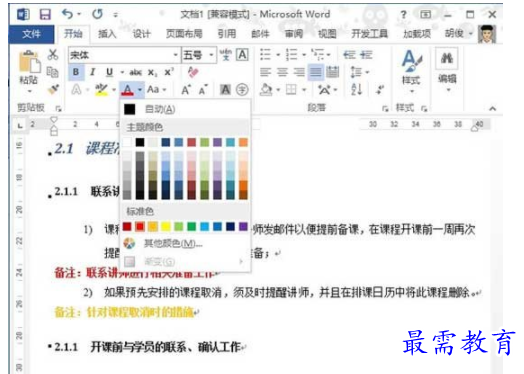
Task: Click the Undo arrow icon
Action: click(x=67, y=14)
